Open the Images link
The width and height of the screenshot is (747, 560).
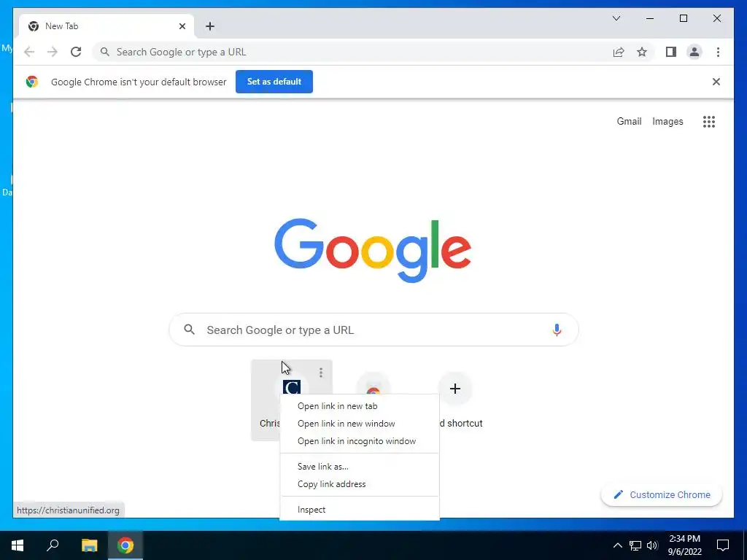[667, 122]
